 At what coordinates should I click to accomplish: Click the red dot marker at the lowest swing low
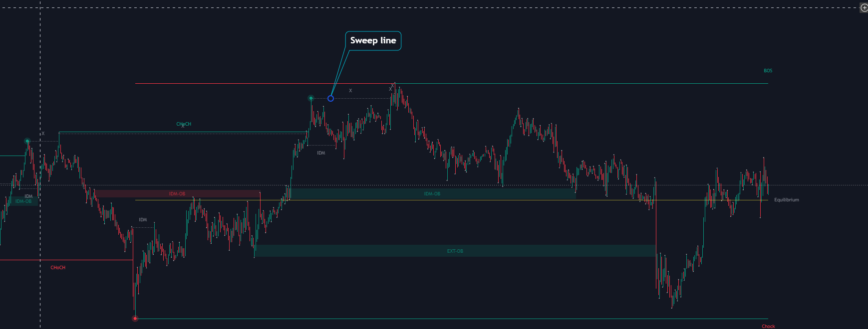(135, 319)
